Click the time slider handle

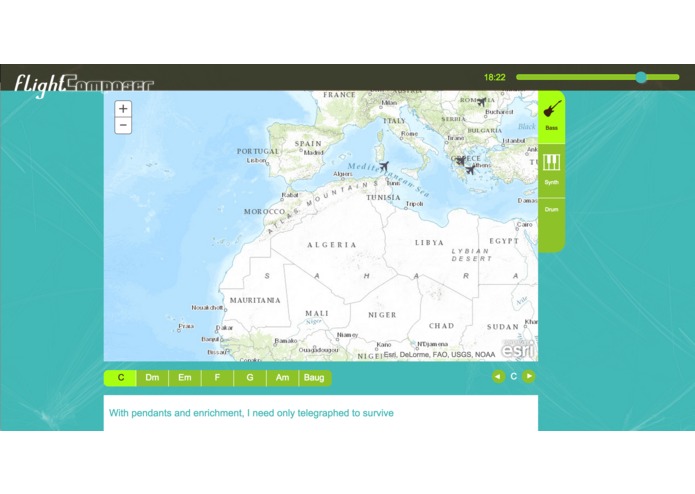click(641, 77)
